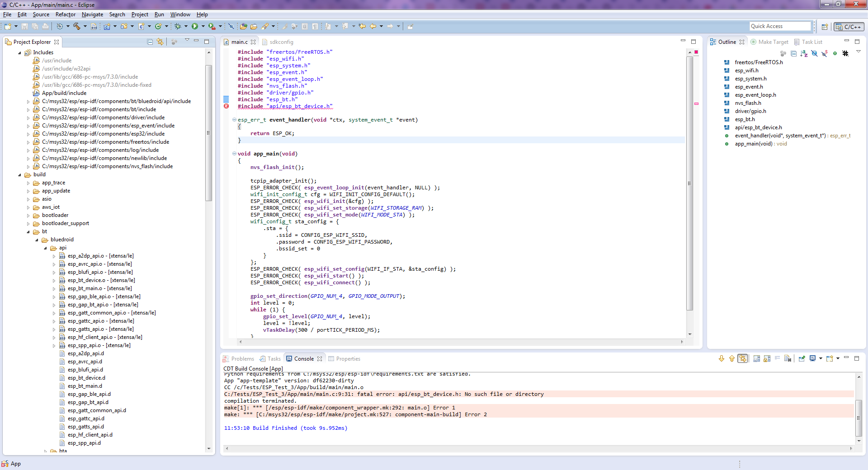Open the Refactor menu

pos(66,14)
